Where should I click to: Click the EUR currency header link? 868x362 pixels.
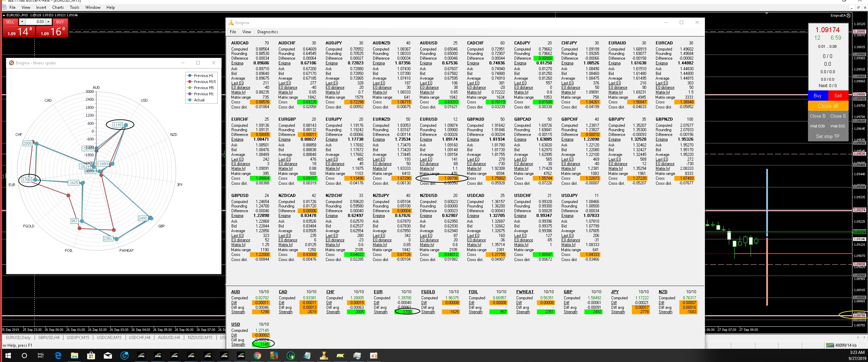coord(378,292)
